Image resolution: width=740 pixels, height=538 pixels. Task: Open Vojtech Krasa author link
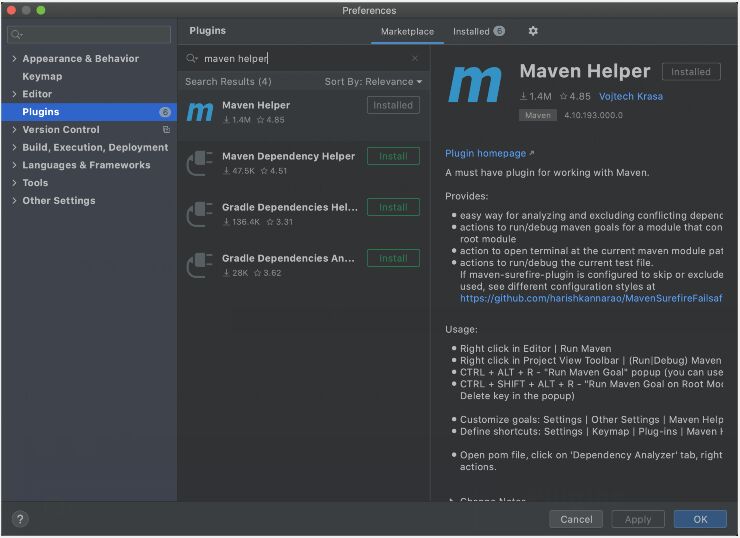pyautogui.click(x=631, y=96)
